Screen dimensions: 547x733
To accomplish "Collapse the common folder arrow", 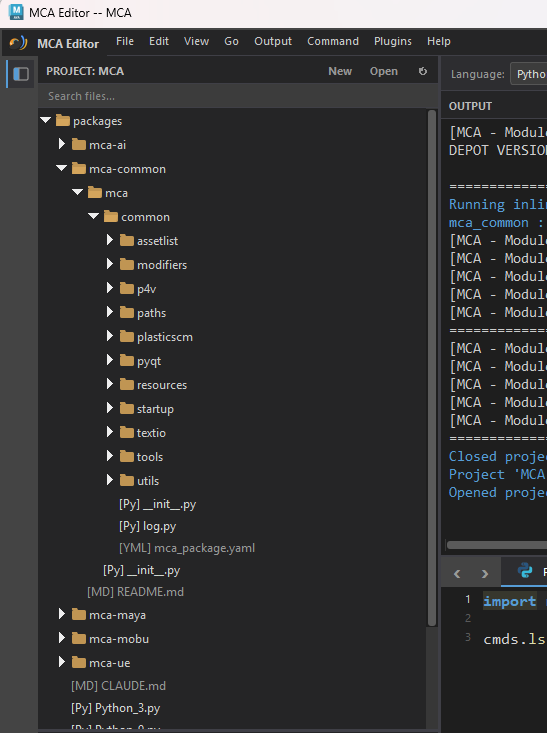I will [x=94, y=216].
